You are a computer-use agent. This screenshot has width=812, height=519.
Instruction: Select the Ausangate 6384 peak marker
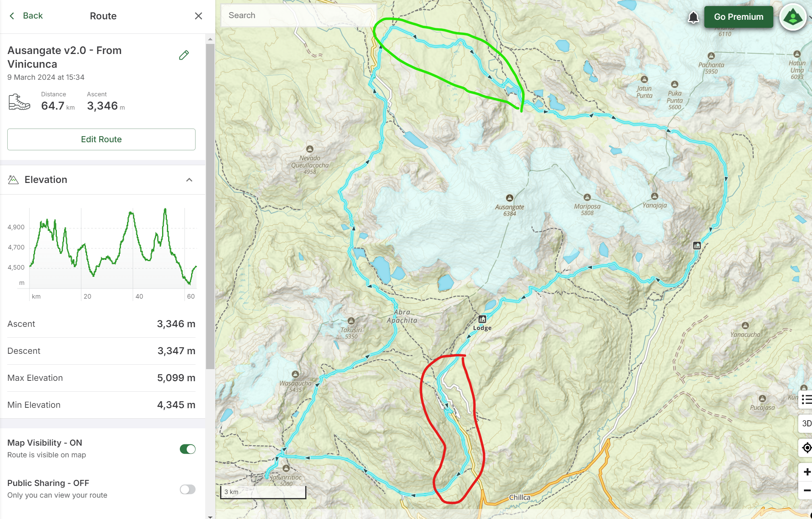click(510, 198)
